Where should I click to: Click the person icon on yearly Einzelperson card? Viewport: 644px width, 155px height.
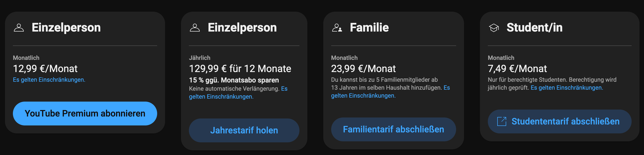[195, 28]
